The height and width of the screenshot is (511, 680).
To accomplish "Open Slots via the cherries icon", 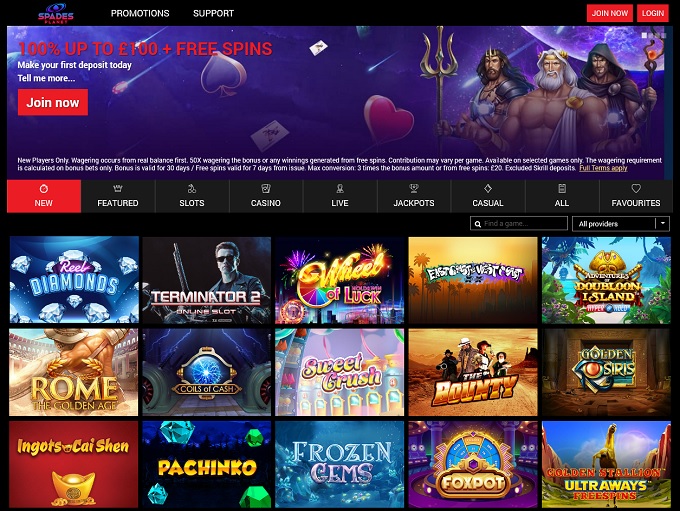I will (x=192, y=188).
